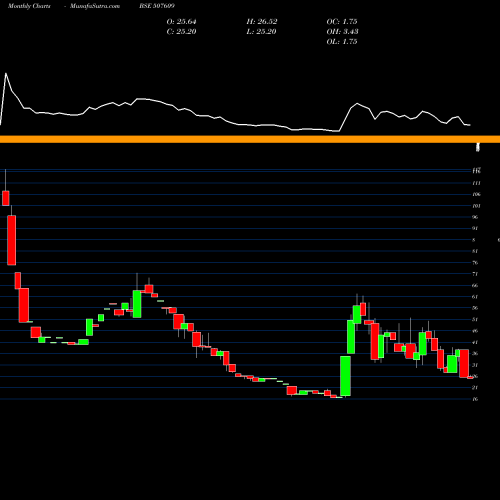Click the close value 'C: 25.20'

pos(181,32)
